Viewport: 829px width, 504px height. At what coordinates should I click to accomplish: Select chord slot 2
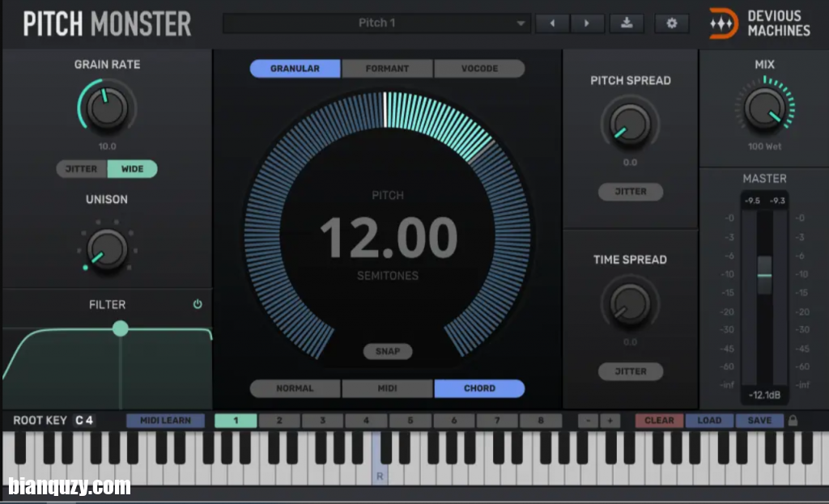point(279,421)
